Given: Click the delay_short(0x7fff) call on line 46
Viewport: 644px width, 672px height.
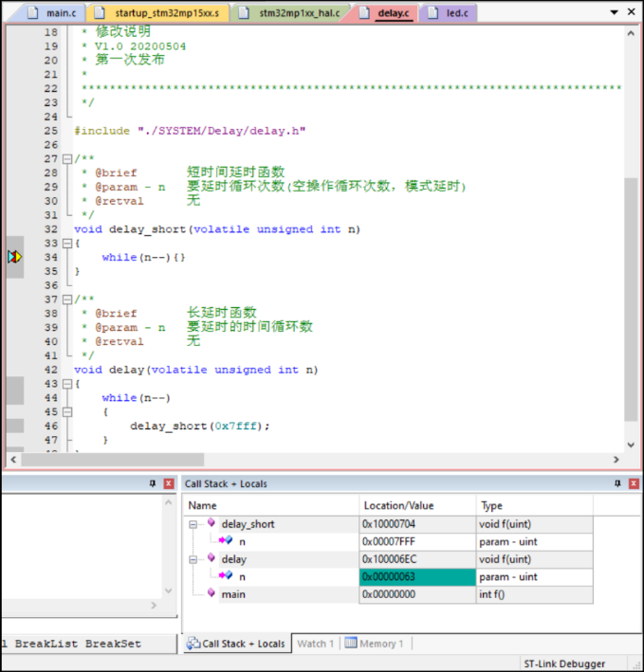Looking at the screenshot, I should tap(200, 426).
